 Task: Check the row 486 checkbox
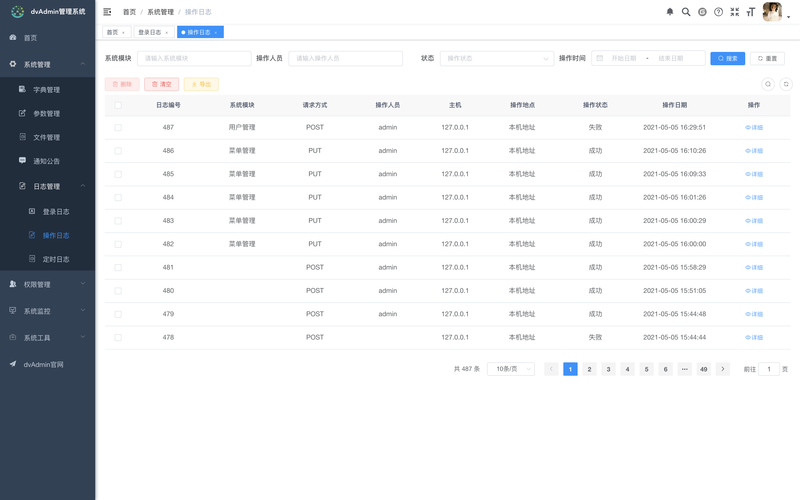point(118,151)
